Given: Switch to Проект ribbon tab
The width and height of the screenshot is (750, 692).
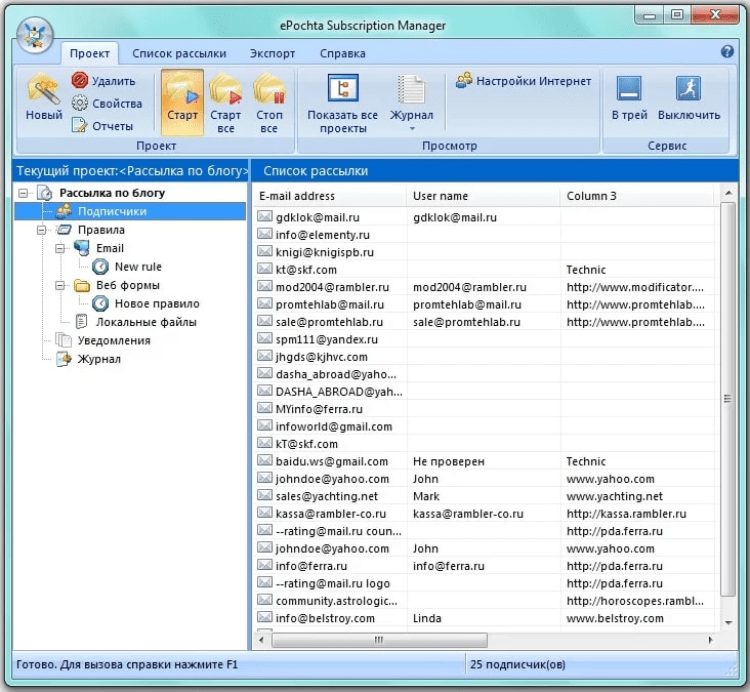Looking at the screenshot, I should (x=89, y=54).
